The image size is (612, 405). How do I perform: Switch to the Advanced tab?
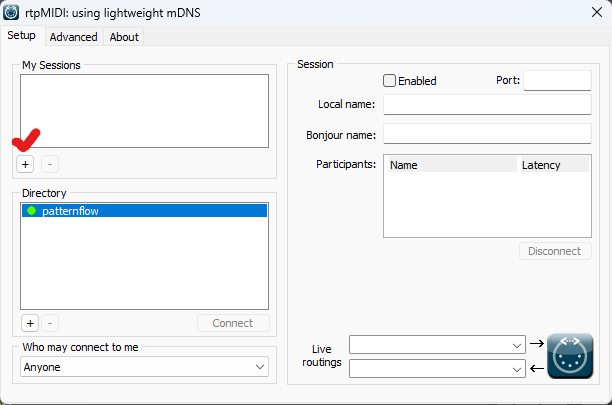click(74, 37)
